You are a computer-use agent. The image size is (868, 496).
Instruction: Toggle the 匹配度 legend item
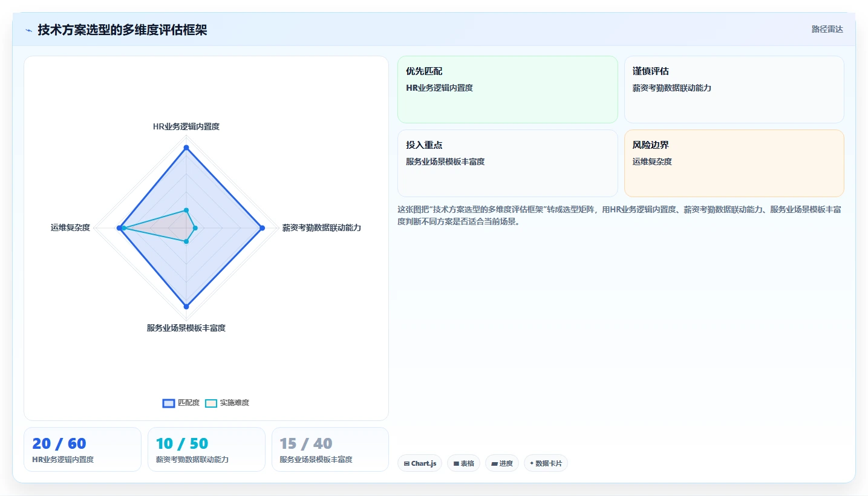[x=181, y=403]
